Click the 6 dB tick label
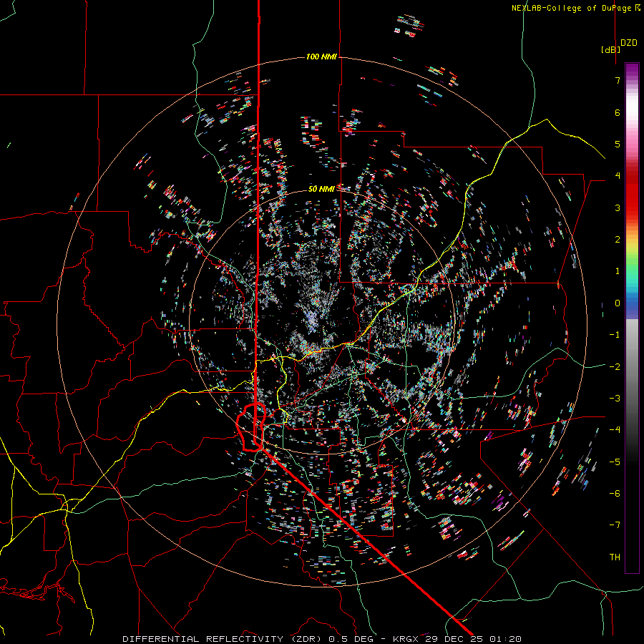Image resolution: width=644 pixels, height=644 pixels. click(618, 112)
